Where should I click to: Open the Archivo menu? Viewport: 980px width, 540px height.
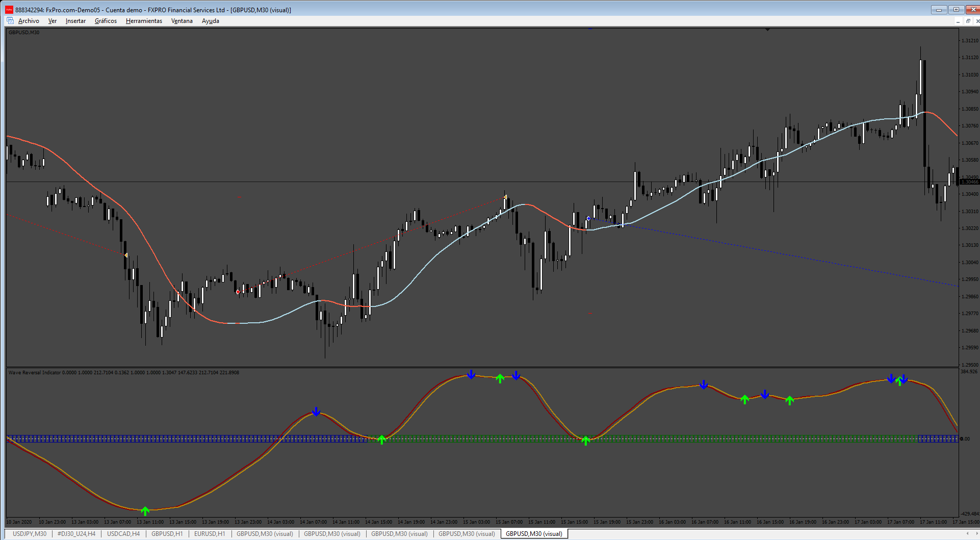pyautogui.click(x=29, y=21)
